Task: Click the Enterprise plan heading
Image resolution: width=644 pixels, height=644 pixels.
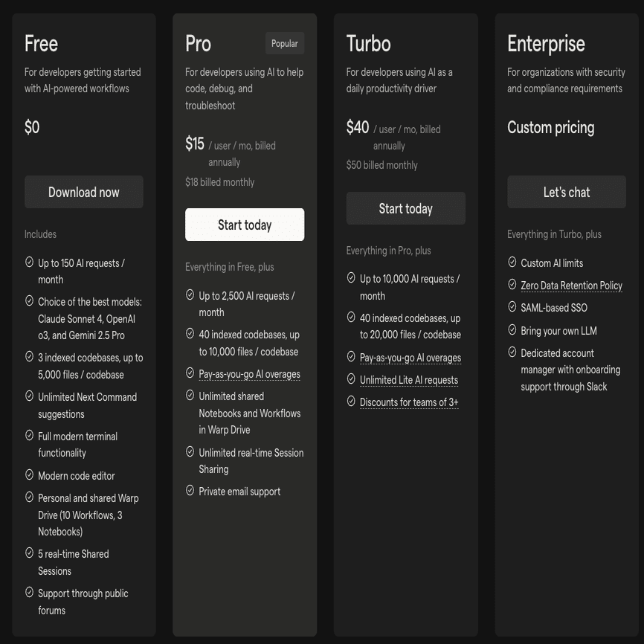Action: click(x=546, y=44)
